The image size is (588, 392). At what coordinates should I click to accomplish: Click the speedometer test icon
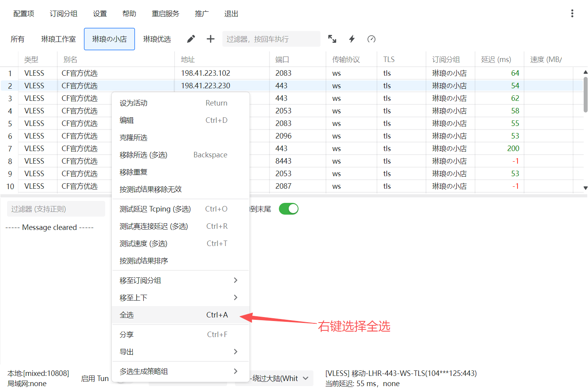(x=371, y=39)
